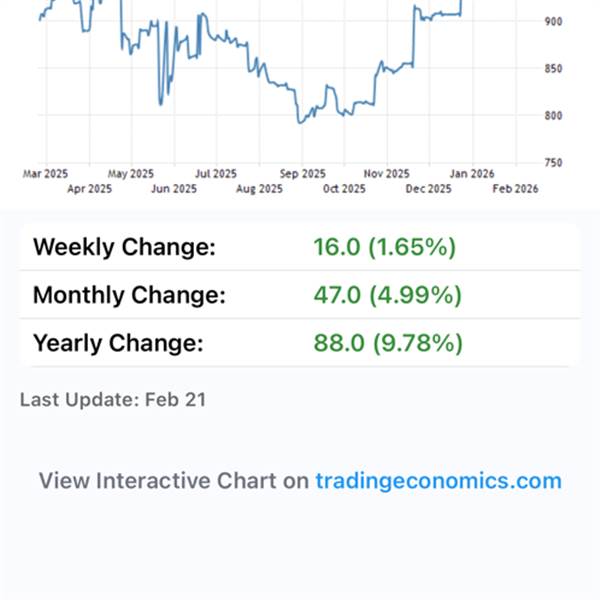The image size is (600, 600).
Task: Click the Nov 2025 axis label
Action: [386, 173]
